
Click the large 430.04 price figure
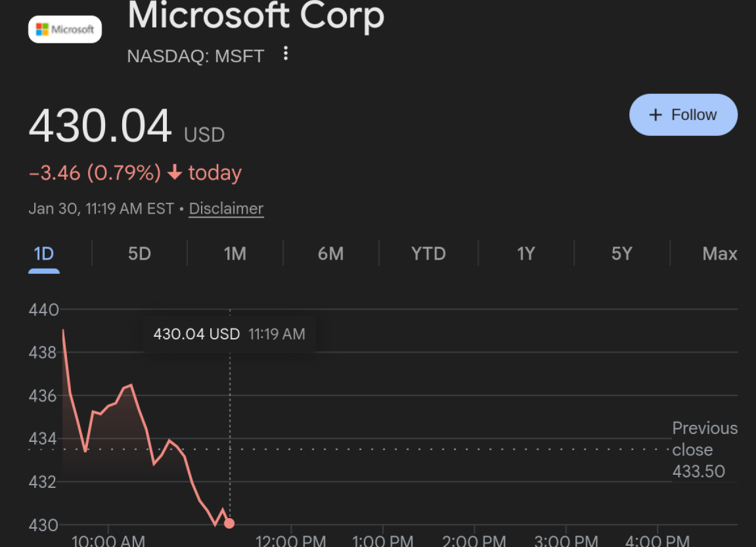(x=100, y=126)
